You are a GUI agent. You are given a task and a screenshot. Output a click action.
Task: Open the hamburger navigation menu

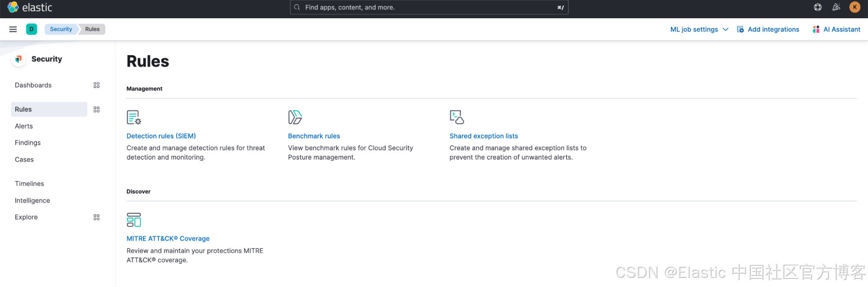tap(13, 29)
